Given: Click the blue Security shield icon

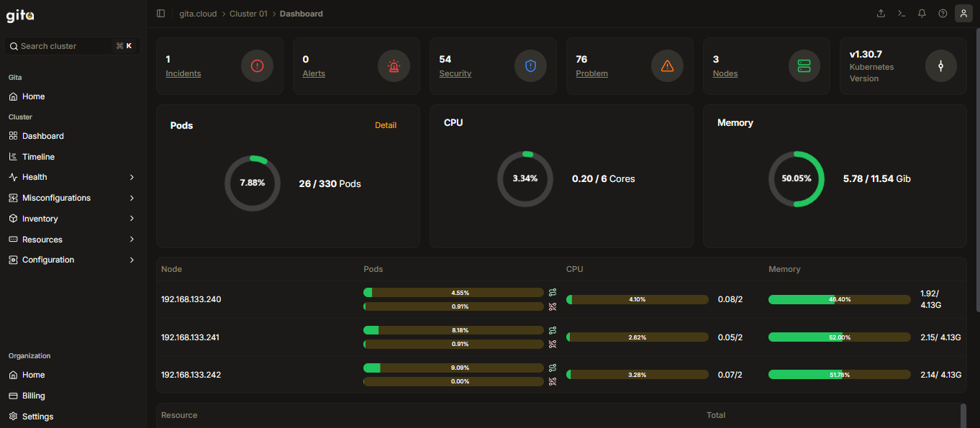Looking at the screenshot, I should (x=530, y=66).
